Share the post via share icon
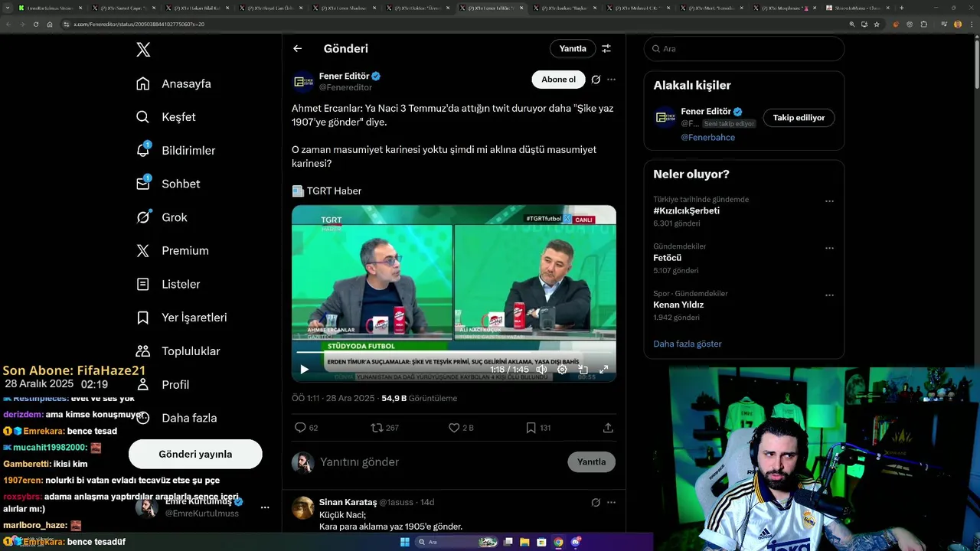The image size is (980, 551). [608, 428]
